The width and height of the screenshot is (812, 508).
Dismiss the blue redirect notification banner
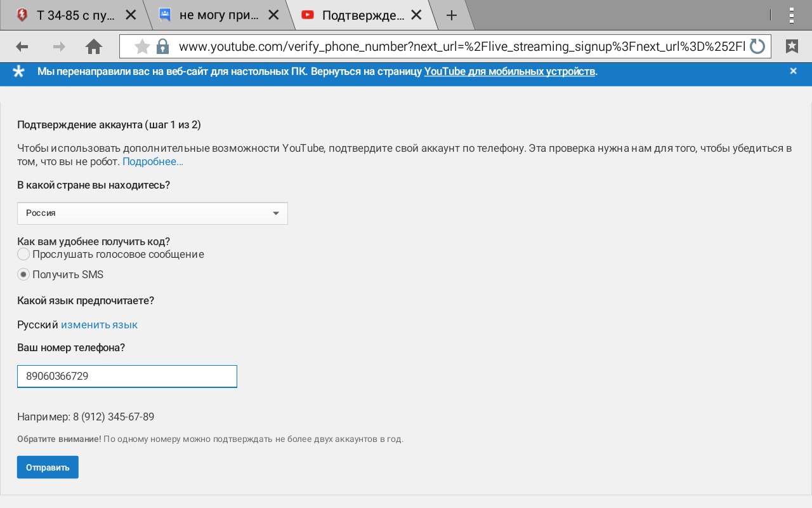(793, 71)
